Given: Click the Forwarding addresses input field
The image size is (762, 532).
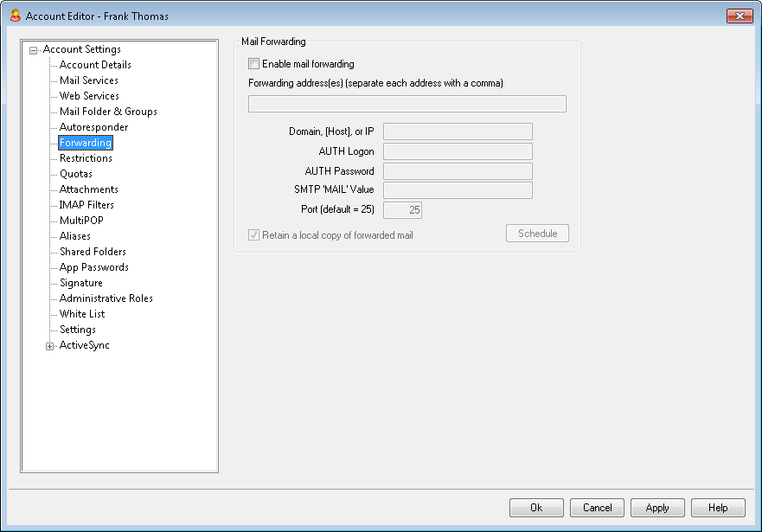Looking at the screenshot, I should [x=407, y=104].
